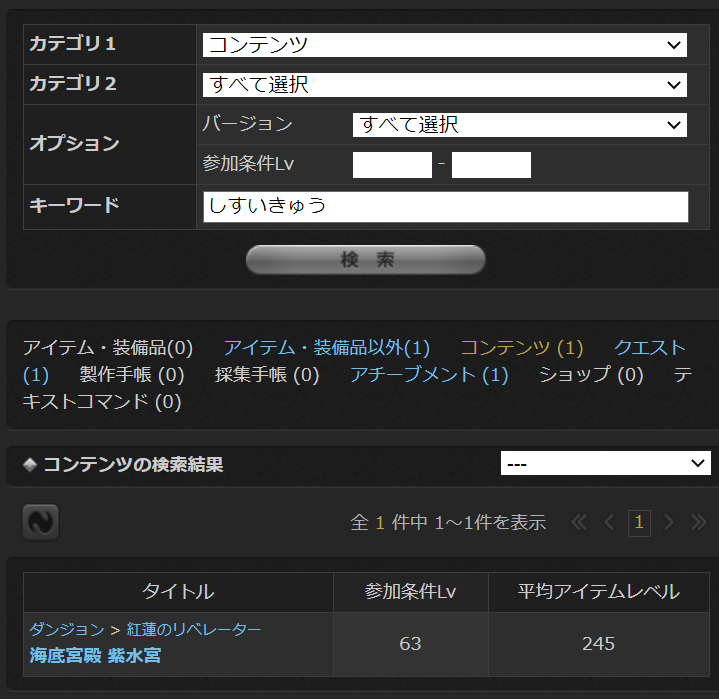Select the ショップ (0) tab
Screen dimensions: 719x699
(x=591, y=375)
